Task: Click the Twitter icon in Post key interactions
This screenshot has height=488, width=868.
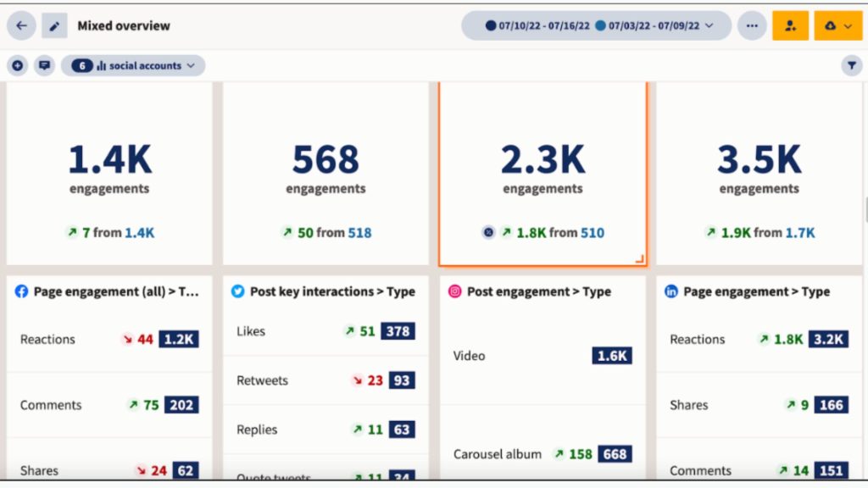Action: point(237,291)
